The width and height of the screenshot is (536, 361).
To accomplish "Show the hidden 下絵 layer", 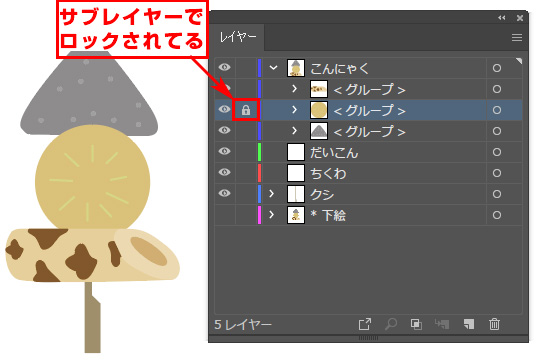I will [225, 215].
